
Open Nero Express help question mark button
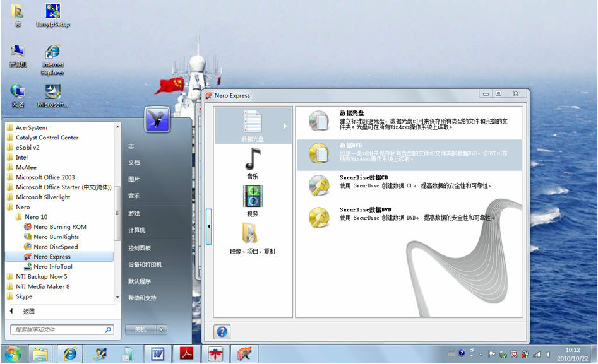[222, 332]
